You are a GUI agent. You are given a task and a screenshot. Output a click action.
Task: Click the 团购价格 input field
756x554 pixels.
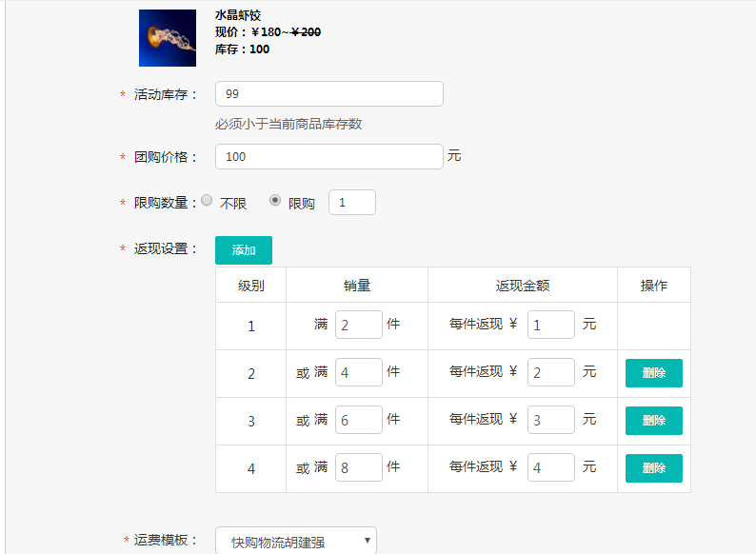click(x=329, y=157)
